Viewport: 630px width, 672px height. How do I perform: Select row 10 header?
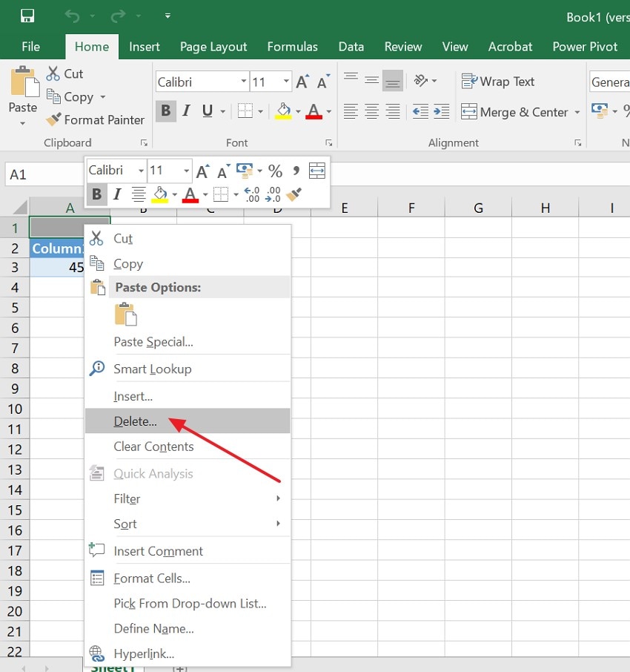(x=15, y=409)
